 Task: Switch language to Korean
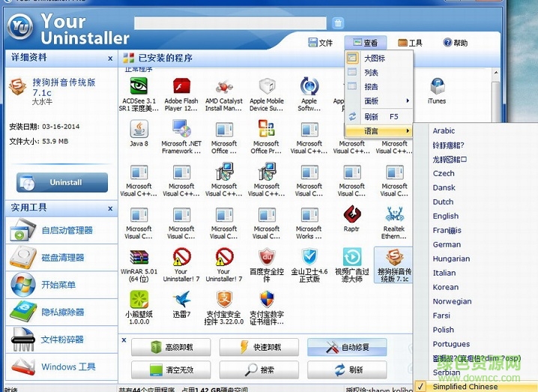pyautogui.click(x=446, y=287)
